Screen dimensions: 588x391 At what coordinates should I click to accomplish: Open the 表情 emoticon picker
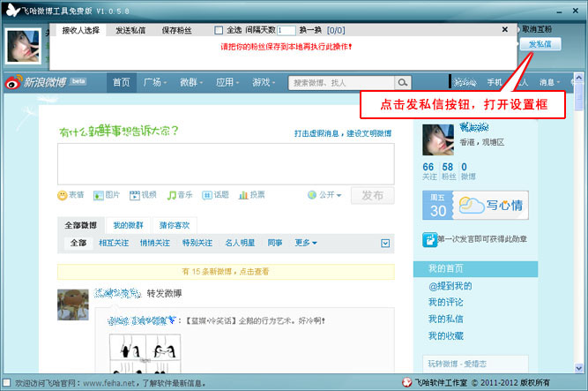71,195
